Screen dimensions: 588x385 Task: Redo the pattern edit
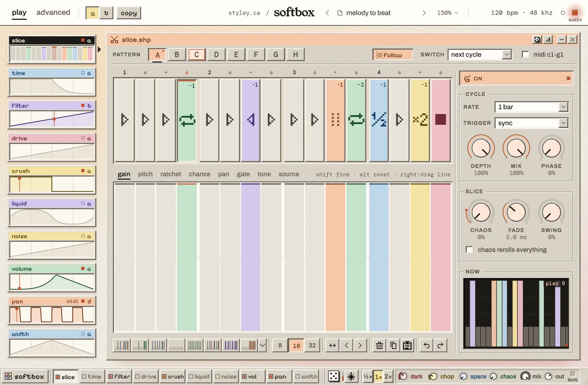point(440,345)
